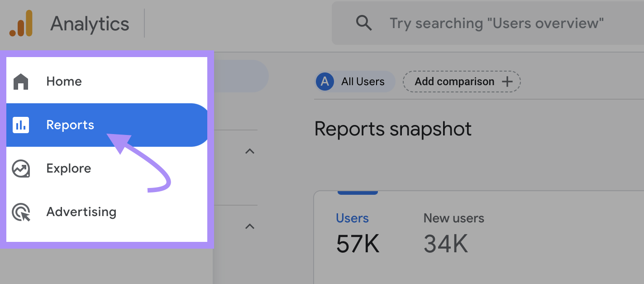
Task: Open Reports via its bar-chart icon
Action: pyautogui.click(x=21, y=125)
